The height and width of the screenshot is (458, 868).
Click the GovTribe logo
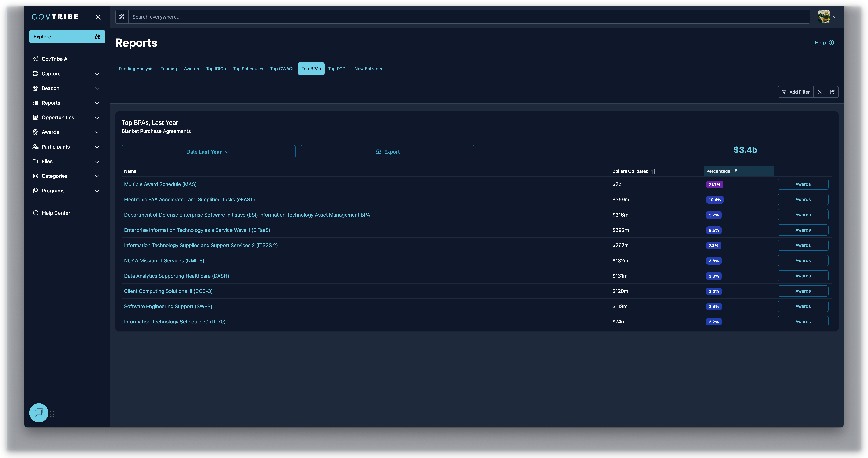[x=55, y=17]
